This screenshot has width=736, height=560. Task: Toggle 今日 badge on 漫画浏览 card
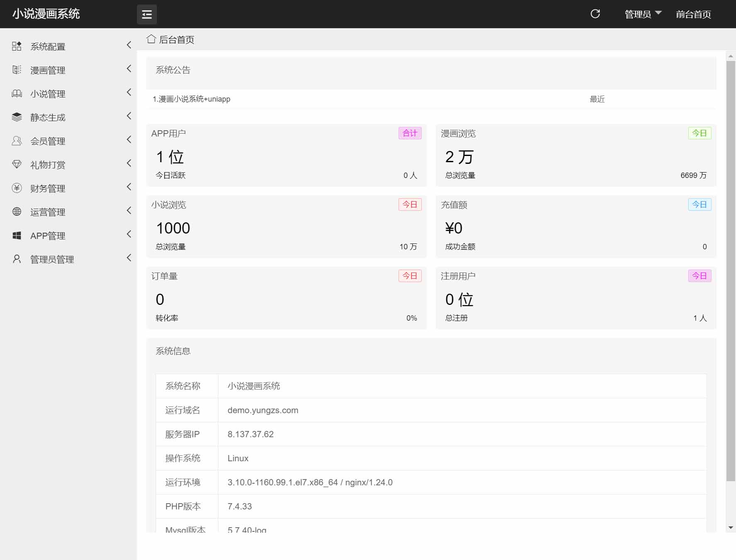pyautogui.click(x=699, y=133)
